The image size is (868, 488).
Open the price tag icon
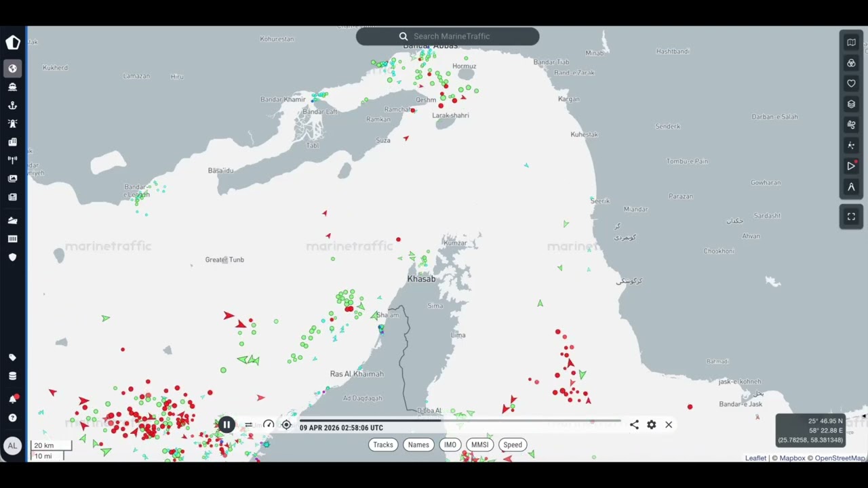coord(12,357)
